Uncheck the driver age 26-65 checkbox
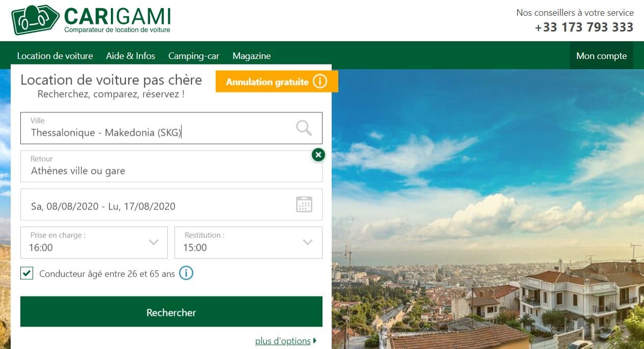 point(27,273)
